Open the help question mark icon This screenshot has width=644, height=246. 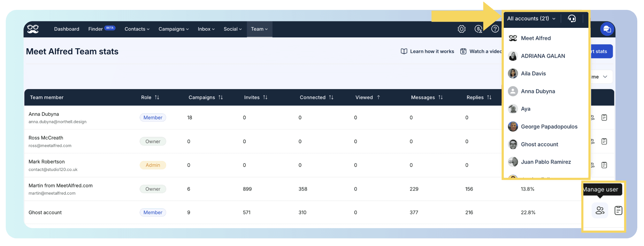click(495, 29)
